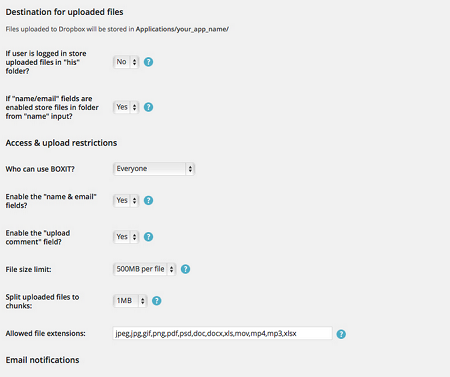
Task: Click the 'Access & upload restrictions' heading
Action: 61,143
